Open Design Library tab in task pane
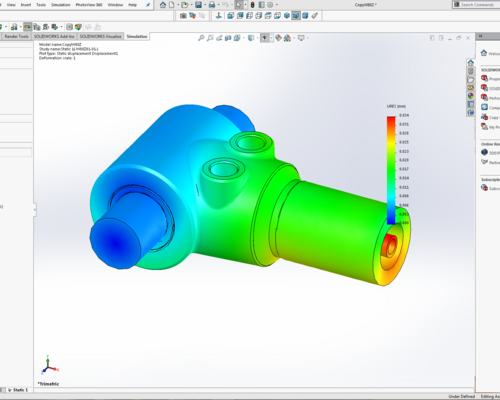Screen dimensions: 500x400 (x=471, y=71)
